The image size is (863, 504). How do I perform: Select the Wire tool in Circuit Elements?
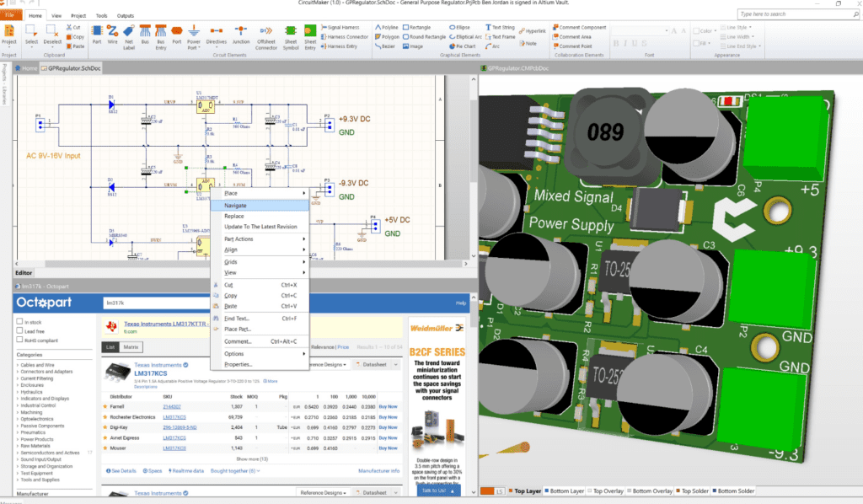click(x=112, y=31)
